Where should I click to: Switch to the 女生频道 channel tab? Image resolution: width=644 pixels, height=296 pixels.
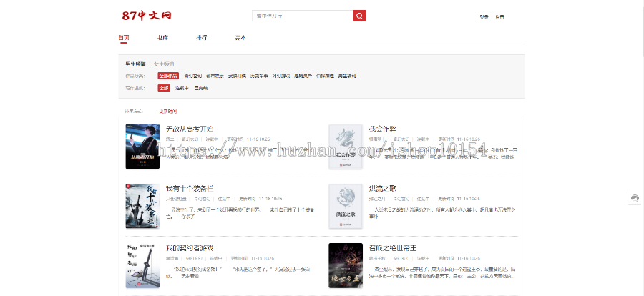point(164,64)
